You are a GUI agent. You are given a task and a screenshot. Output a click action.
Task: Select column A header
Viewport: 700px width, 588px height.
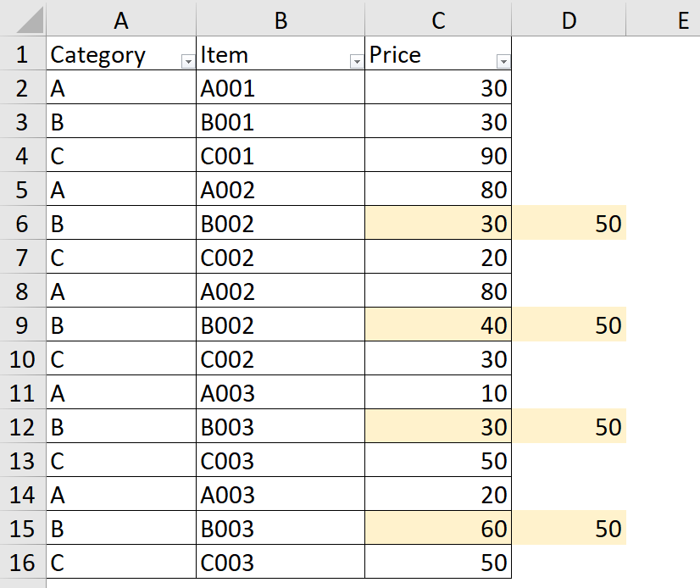coord(120,20)
